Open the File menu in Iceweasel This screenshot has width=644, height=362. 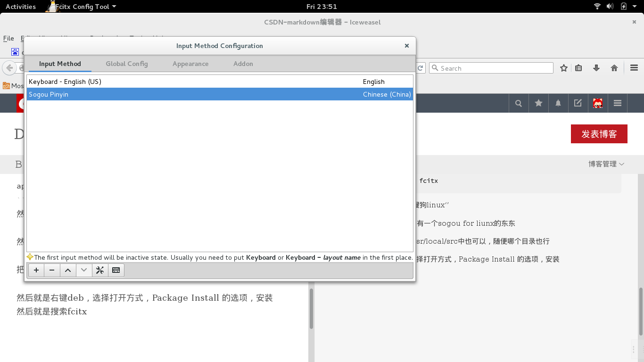click(8, 38)
